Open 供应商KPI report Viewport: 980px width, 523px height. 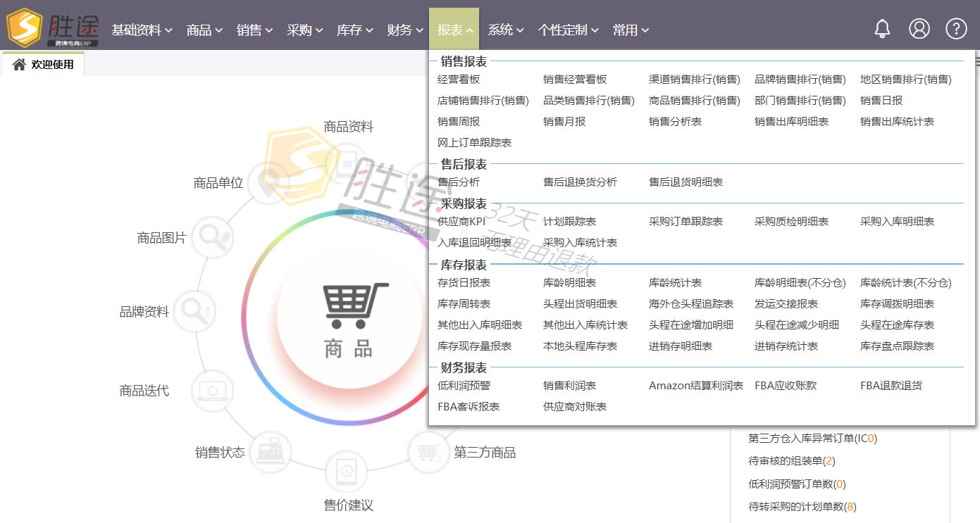[461, 222]
